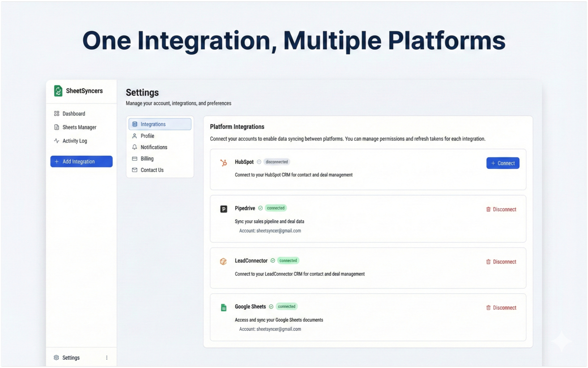
Task: Click the HubSpot disconnected status icon
Action: 259,162
